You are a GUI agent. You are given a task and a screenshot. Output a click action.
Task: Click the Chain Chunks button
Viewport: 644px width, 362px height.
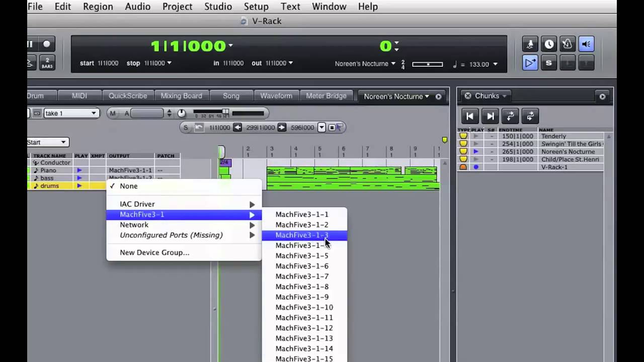tap(510, 116)
